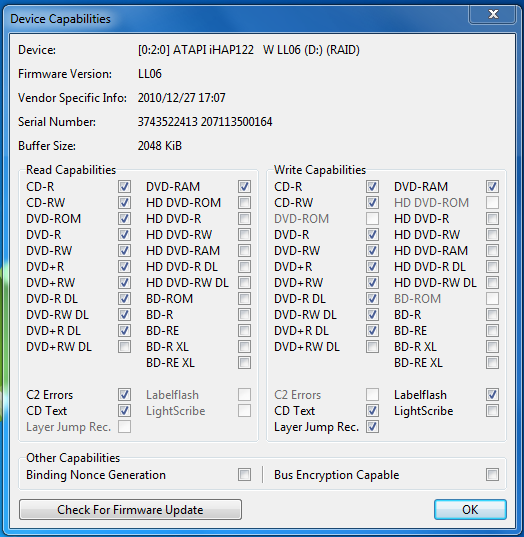524x537 pixels.
Task: Toggle DVD+R checkbox in Write Capabilities
Action: (372, 266)
